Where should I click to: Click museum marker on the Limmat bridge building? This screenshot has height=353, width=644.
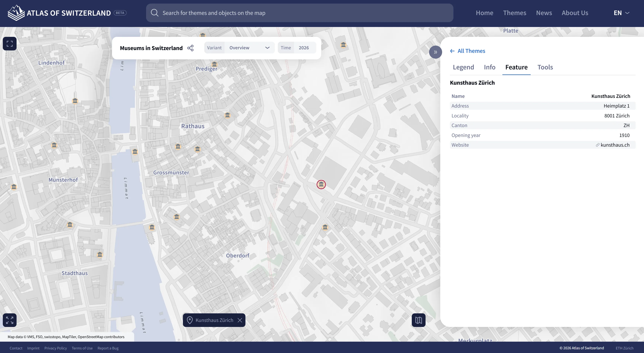coord(135,151)
